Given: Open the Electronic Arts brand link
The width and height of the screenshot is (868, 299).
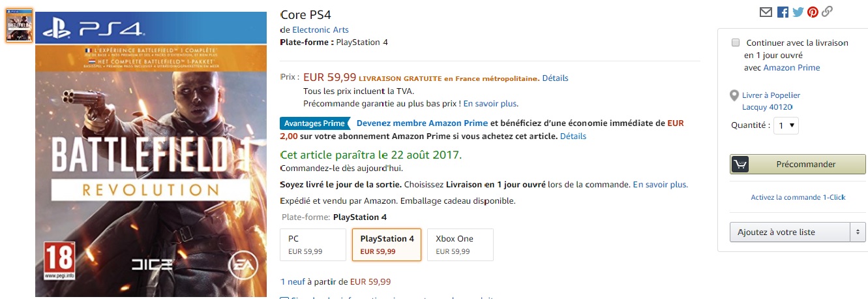Looking at the screenshot, I should (320, 30).
